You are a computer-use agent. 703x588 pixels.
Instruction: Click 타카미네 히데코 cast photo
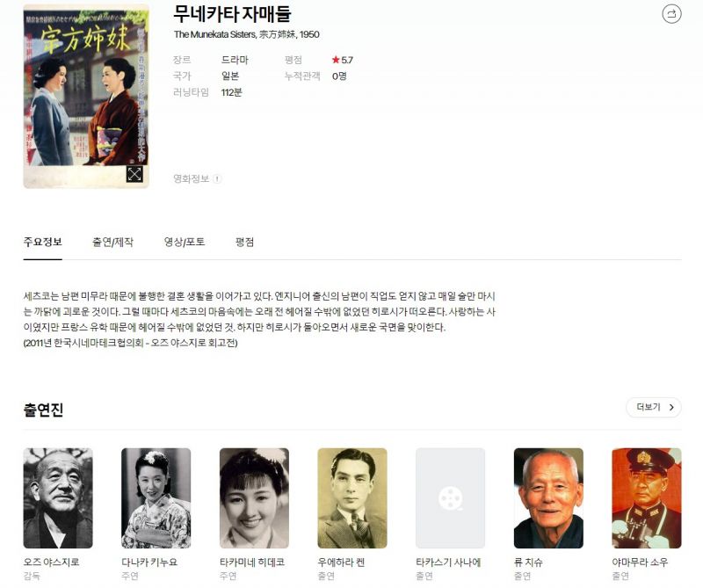pyautogui.click(x=254, y=497)
